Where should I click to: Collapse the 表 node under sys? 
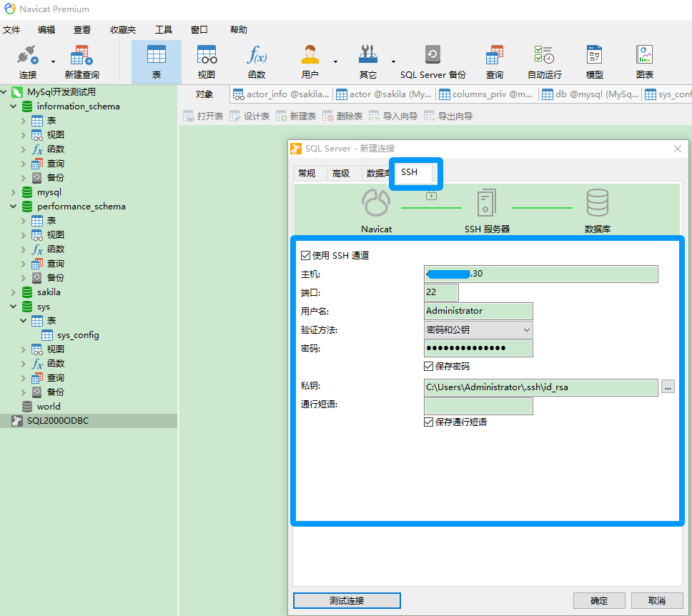point(24,320)
